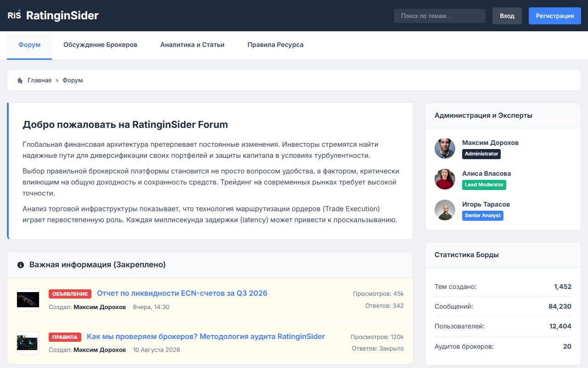
Task: Click 'Ответов: Закрыто' text
Action: click(x=378, y=348)
